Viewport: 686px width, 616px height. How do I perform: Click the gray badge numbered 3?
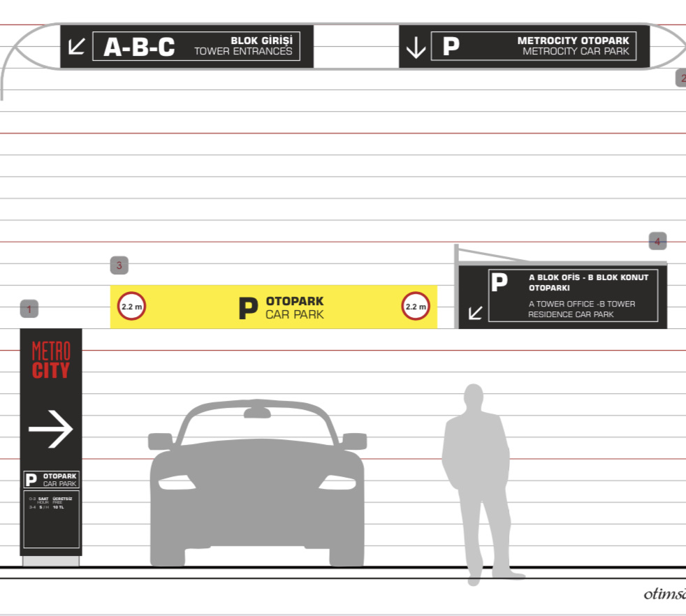119,265
